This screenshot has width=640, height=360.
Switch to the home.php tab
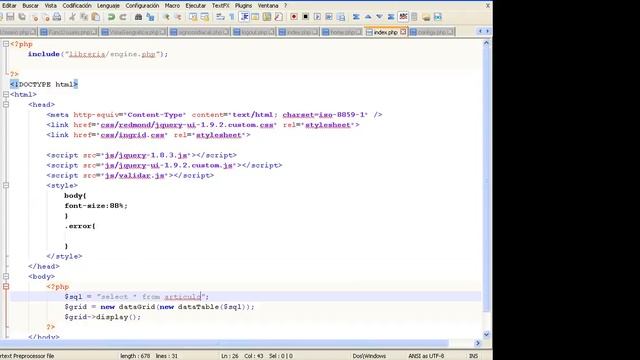(342, 32)
